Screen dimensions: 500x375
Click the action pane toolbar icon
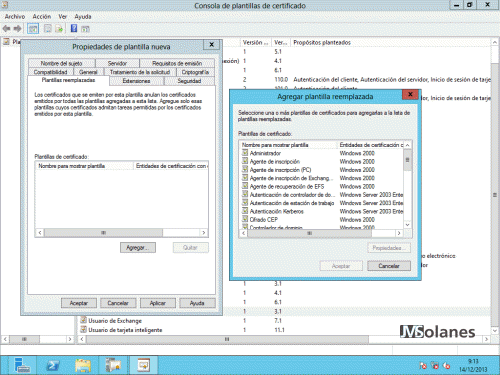tap(85, 29)
